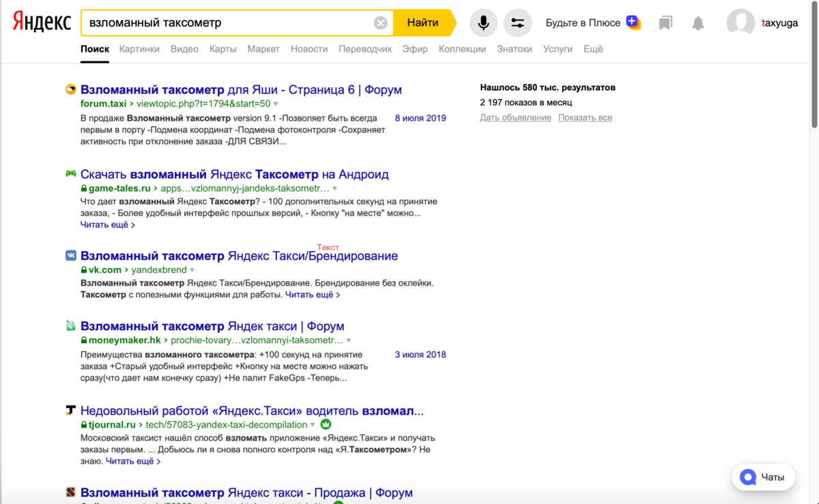This screenshot has height=504, width=819.
Task: Expand the tjournal.ru result dropdown arrow
Action: [313, 426]
